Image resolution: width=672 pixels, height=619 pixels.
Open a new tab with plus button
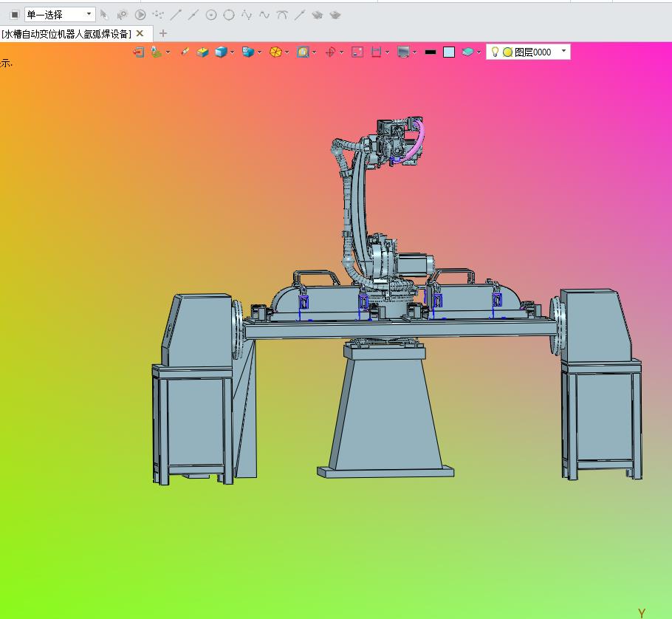163,33
